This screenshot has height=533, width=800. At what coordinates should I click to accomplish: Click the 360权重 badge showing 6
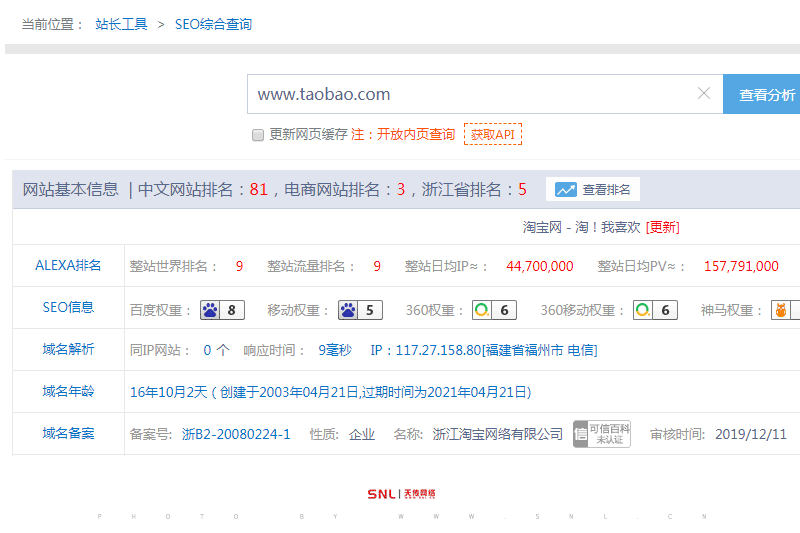tap(494, 310)
